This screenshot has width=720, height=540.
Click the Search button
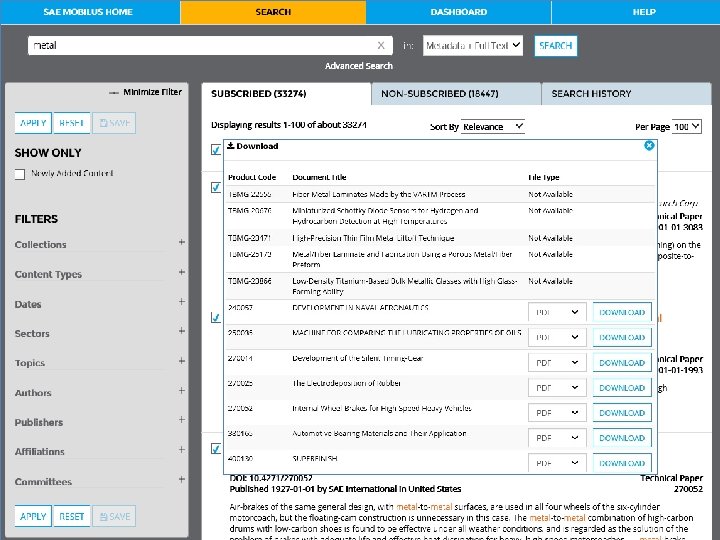pyautogui.click(x=556, y=45)
